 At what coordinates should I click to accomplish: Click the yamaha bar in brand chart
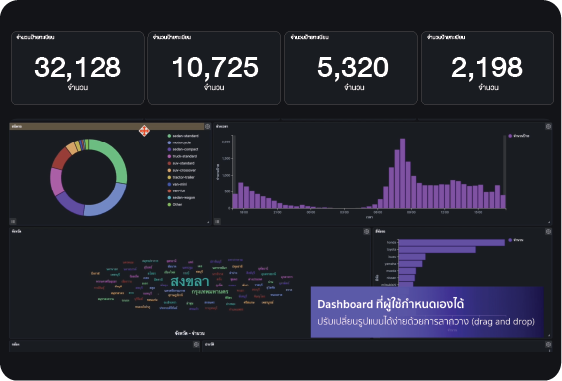click(410, 264)
